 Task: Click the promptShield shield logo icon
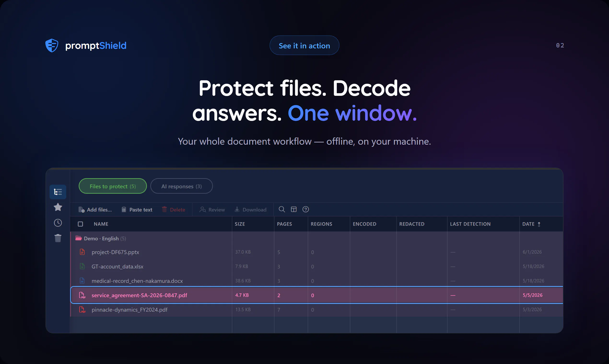pyautogui.click(x=52, y=45)
